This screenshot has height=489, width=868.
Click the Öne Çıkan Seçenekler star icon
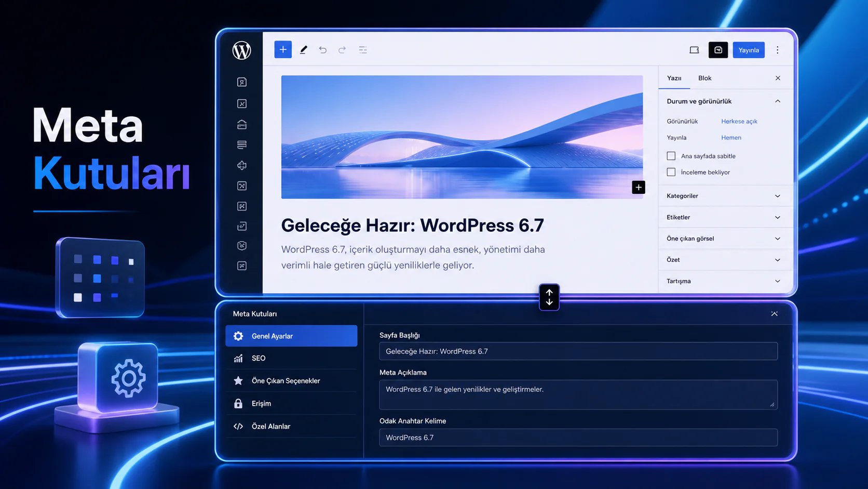click(x=238, y=381)
